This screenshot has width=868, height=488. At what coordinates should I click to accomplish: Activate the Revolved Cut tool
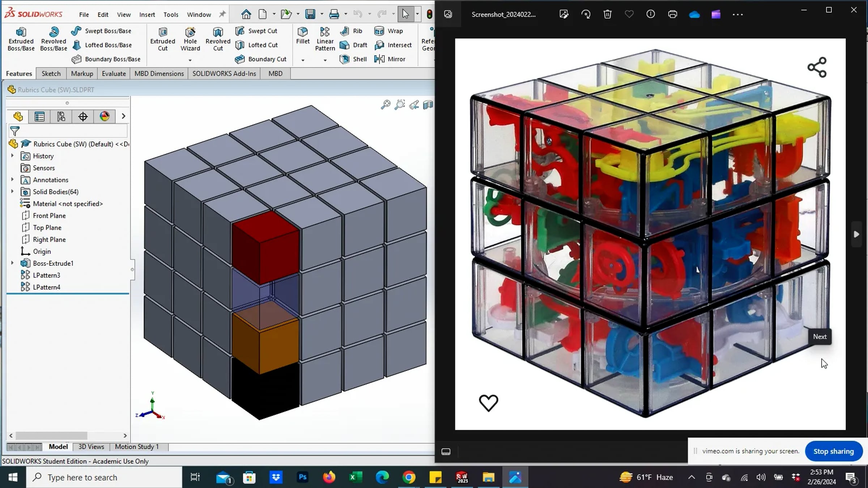tap(218, 39)
